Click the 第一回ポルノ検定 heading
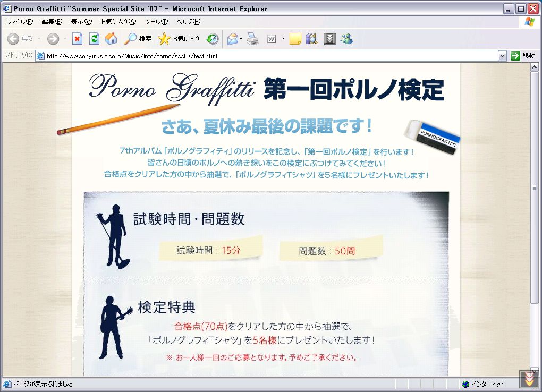The height and width of the screenshot is (392, 542). [353, 90]
